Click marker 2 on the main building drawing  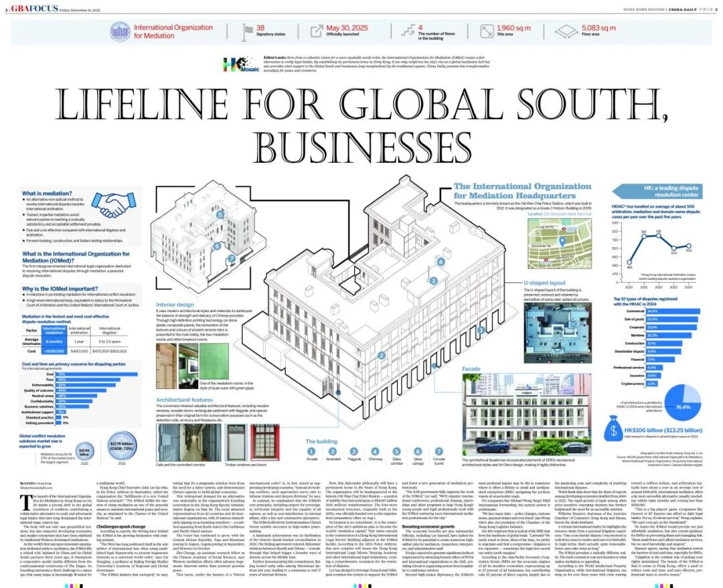tap(382, 356)
